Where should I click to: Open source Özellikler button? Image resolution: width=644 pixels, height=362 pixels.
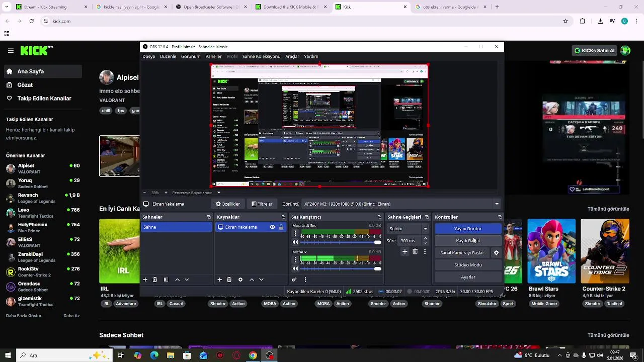[x=228, y=204]
